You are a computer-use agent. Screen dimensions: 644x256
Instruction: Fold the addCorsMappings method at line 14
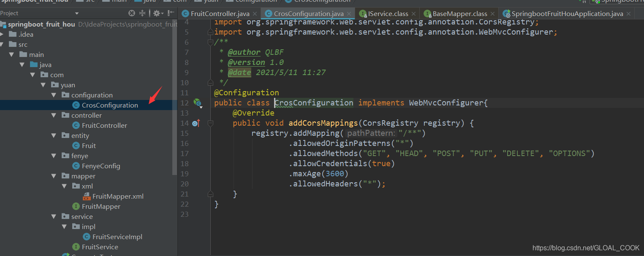[210, 123]
